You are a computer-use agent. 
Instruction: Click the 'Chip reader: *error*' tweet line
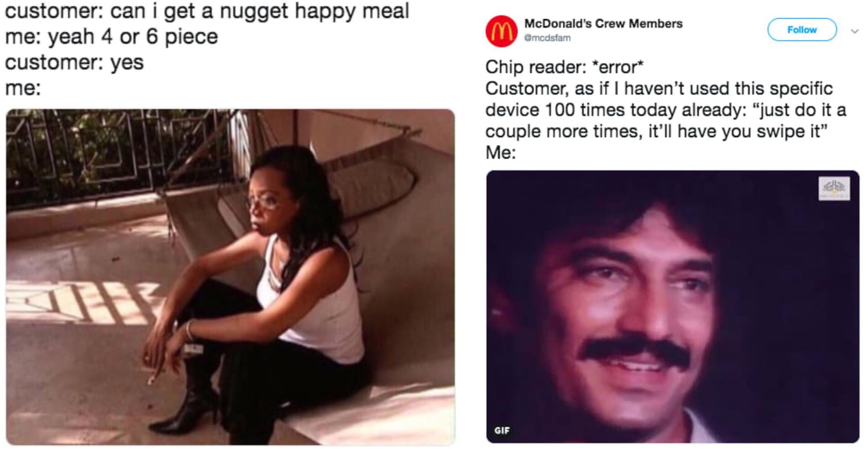click(564, 67)
